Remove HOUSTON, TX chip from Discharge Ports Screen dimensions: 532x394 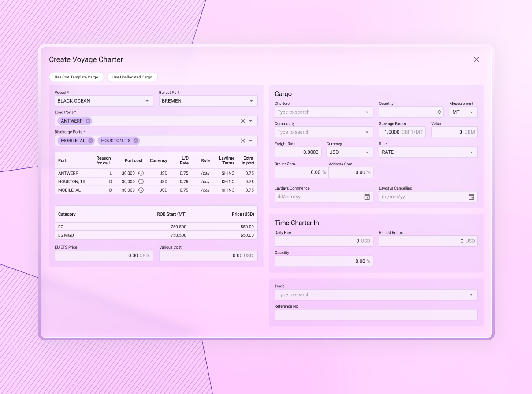pyautogui.click(x=136, y=141)
